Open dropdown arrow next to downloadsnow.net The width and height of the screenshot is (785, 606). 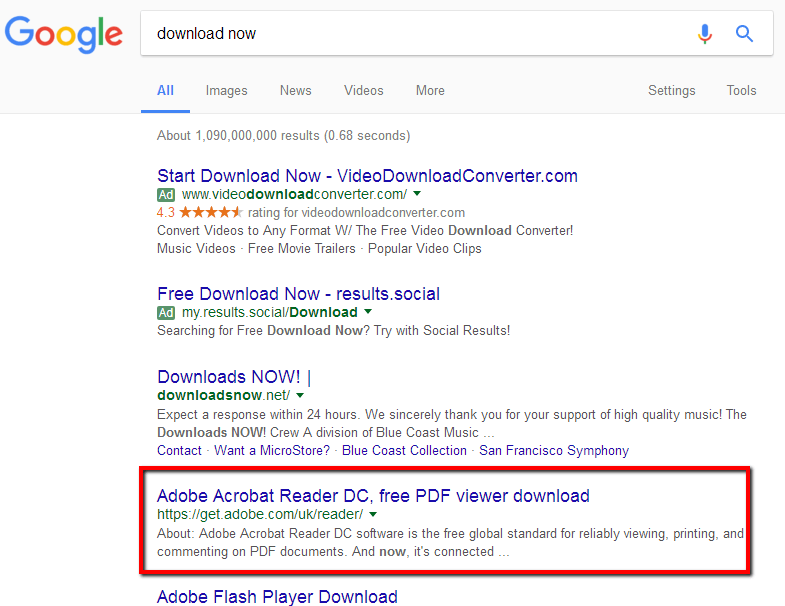[x=299, y=395]
